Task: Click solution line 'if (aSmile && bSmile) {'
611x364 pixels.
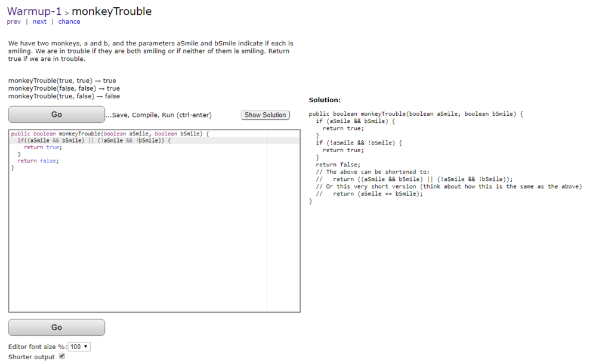Action: point(356,121)
